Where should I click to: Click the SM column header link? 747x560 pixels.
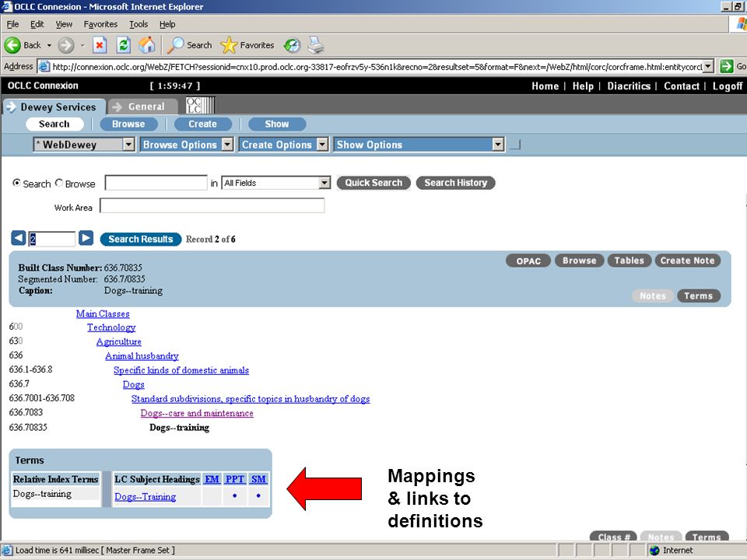point(258,479)
